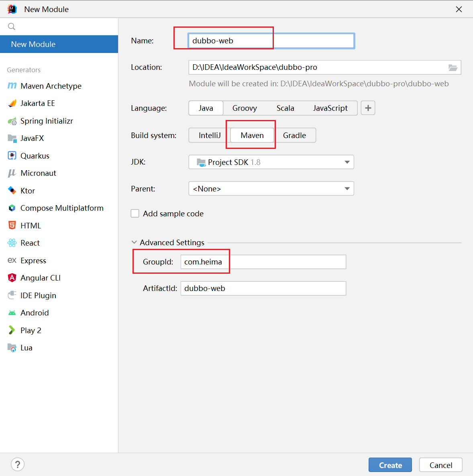The width and height of the screenshot is (473, 476).
Task: Click the Angular CLI red icon
Action: tap(12, 278)
